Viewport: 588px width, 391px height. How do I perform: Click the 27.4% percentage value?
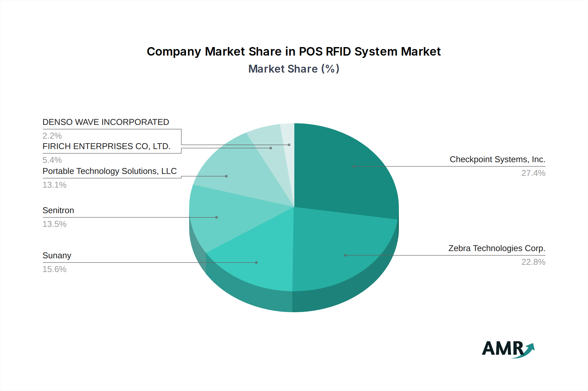tap(533, 173)
